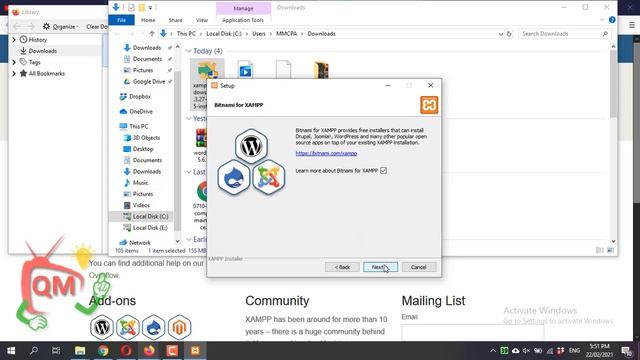Image resolution: width=640 pixels, height=360 pixels.
Task: Open the Share ribbon tab in Explorer
Action: tap(176, 20)
